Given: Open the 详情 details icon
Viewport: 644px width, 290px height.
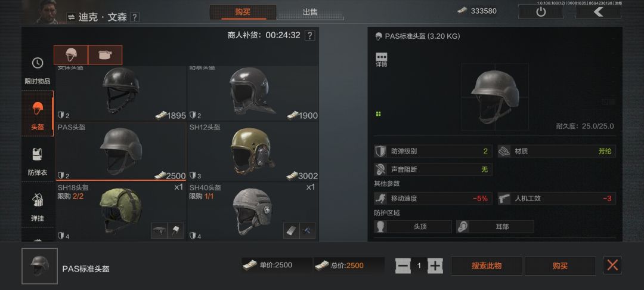Looking at the screenshot, I should (x=382, y=60).
